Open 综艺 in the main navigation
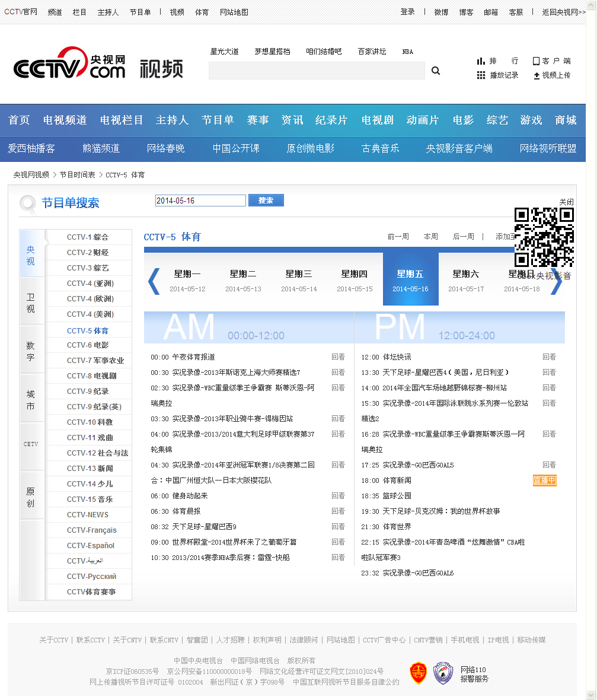597x700 pixels. (497, 120)
